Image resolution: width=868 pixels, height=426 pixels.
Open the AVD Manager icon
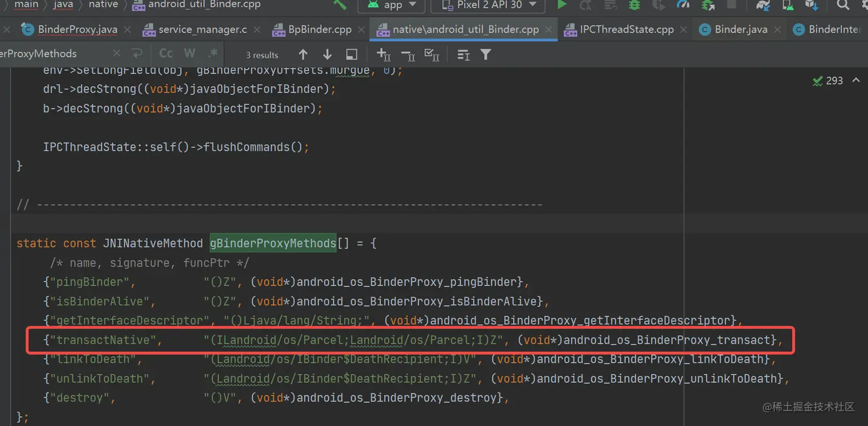click(x=788, y=5)
